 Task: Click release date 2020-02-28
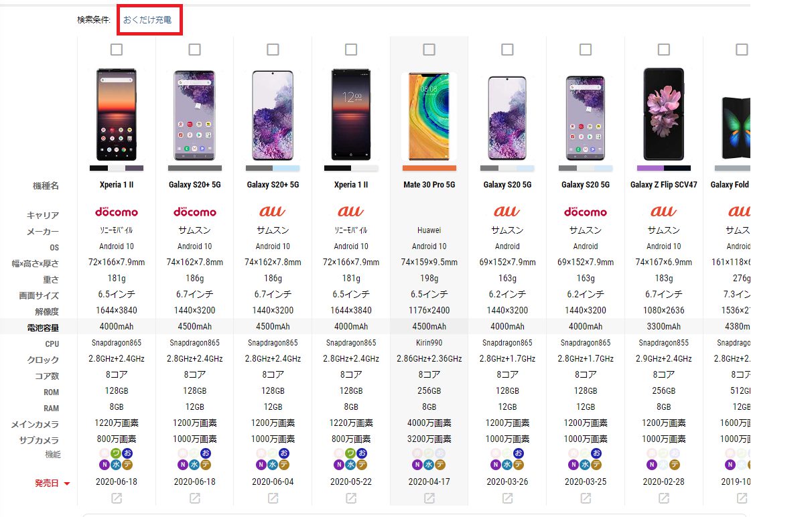click(664, 482)
